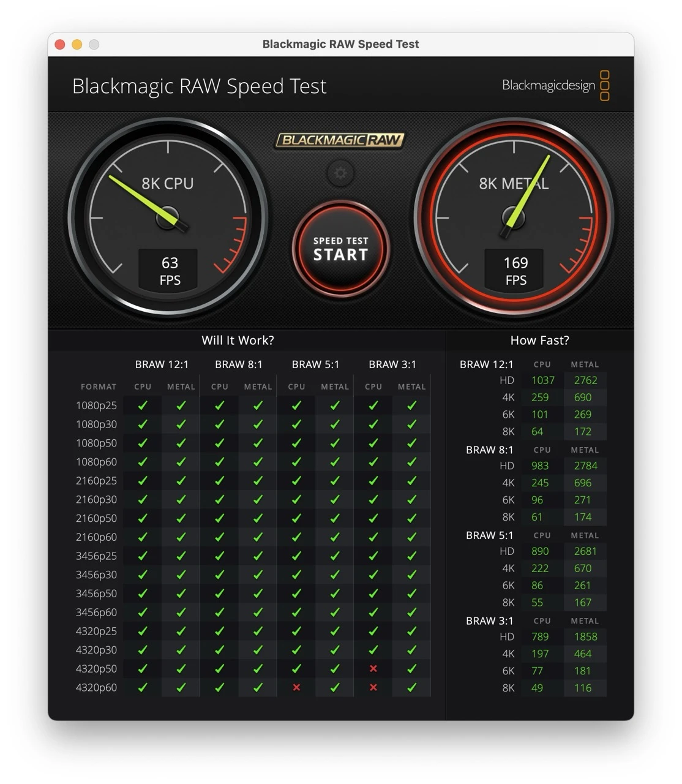Viewport: 682px width, 784px height.
Task: Click BRAW 8:1 4K CPU value 245
Action: pyautogui.click(x=540, y=483)
